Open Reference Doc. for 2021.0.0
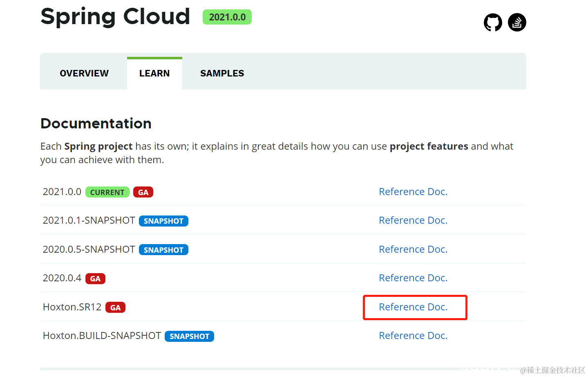 pyautogui.click(x=413, y=192)
